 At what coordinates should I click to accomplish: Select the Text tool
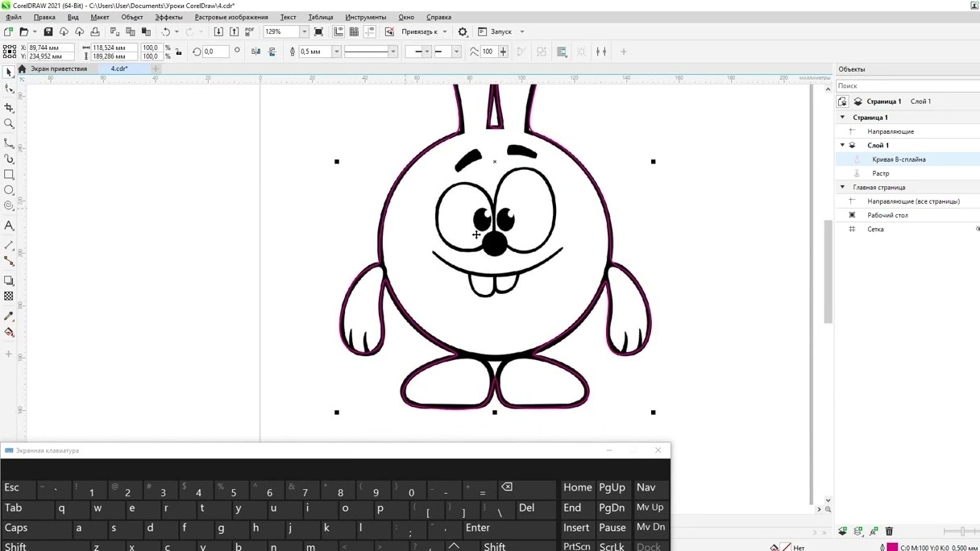pos(9,226)
